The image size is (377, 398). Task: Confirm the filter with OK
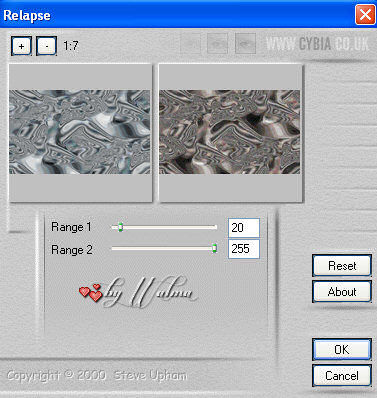point(342,350)
